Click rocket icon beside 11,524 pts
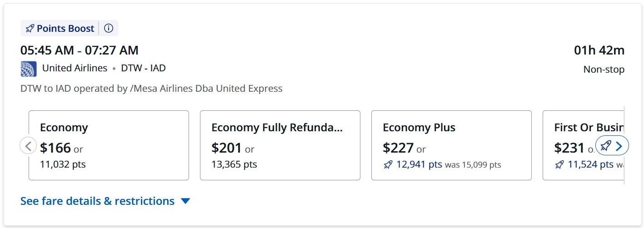The image size is (644, 228). click(559, 165)
